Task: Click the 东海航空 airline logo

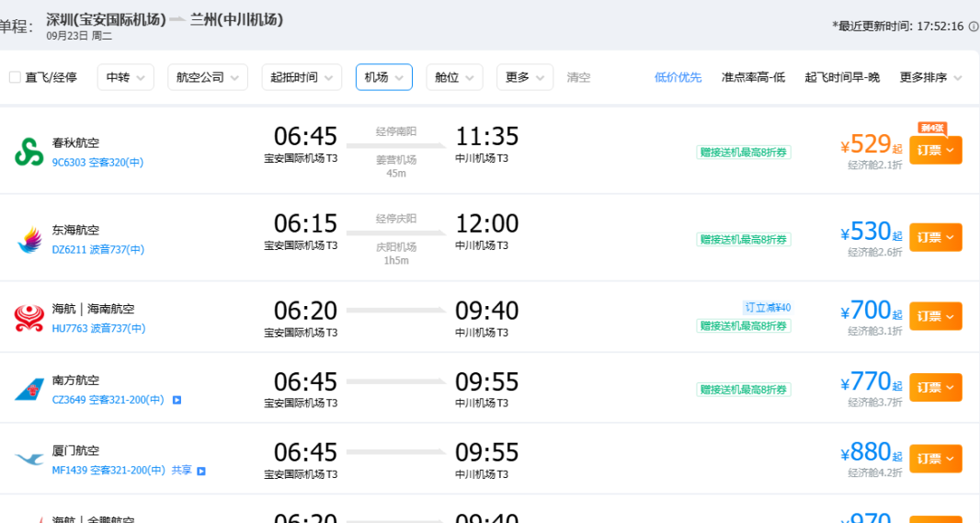Action: coord(28,239)
